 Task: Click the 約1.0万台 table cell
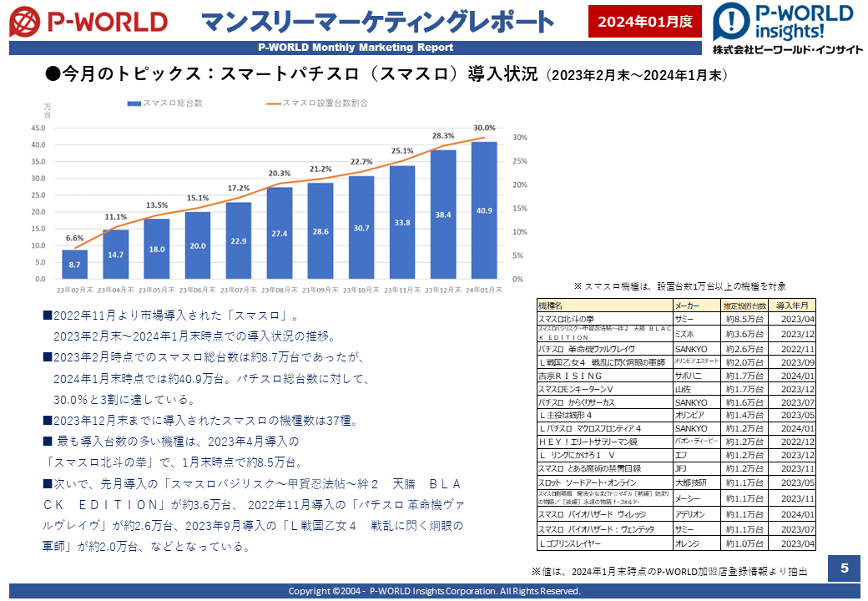pyautogui.click(x=744, y=543)
